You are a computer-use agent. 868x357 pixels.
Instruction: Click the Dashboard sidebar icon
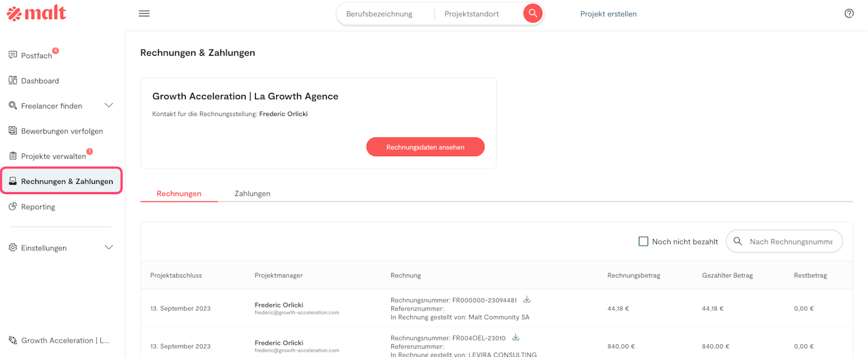click(x=13, y=80)
